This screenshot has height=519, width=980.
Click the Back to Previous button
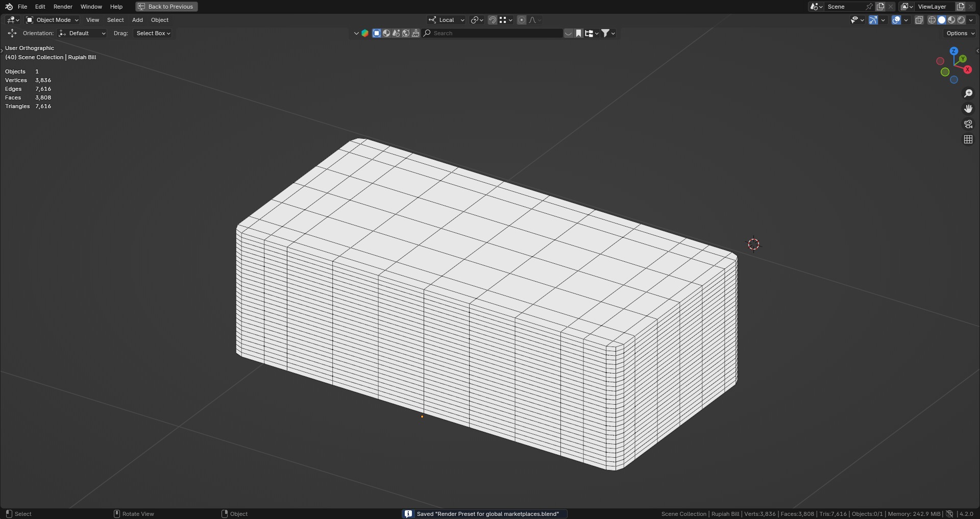pyautogui.click(x=166, y=7)
